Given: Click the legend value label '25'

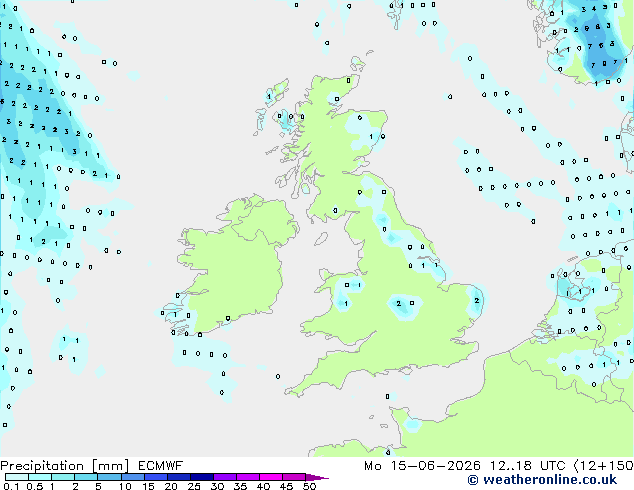Looking at the screenshot, I should click(x=194, y=486).
